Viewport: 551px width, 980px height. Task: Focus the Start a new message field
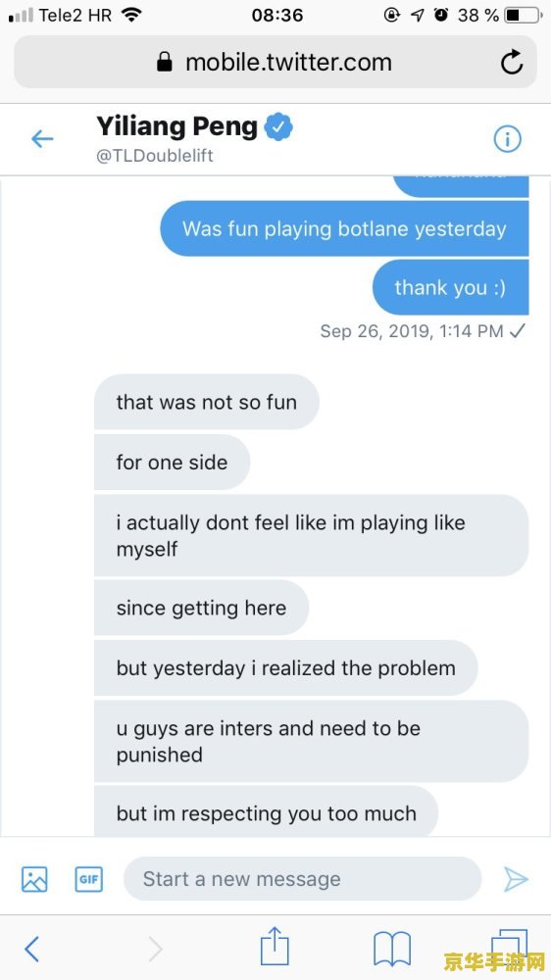click(x=303, y=879)
